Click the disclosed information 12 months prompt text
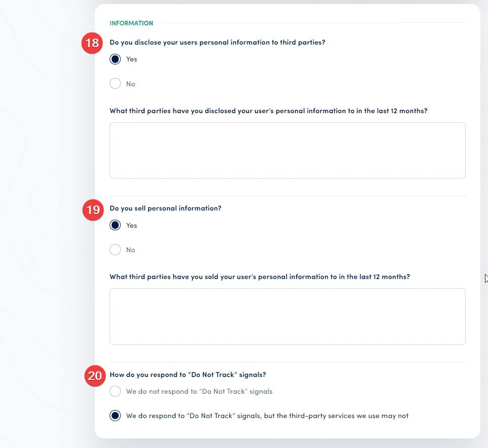Viewport: 488px width, 448px height. (268, 111)
